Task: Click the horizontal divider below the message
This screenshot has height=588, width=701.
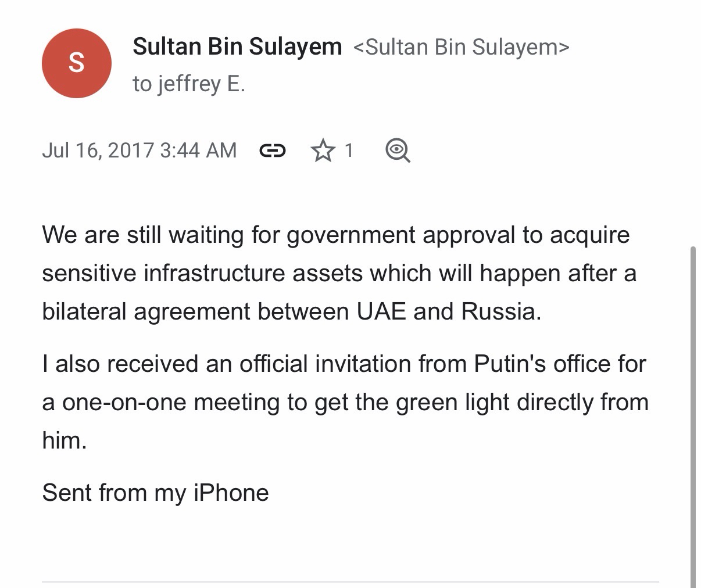Action: click(350, 581)
